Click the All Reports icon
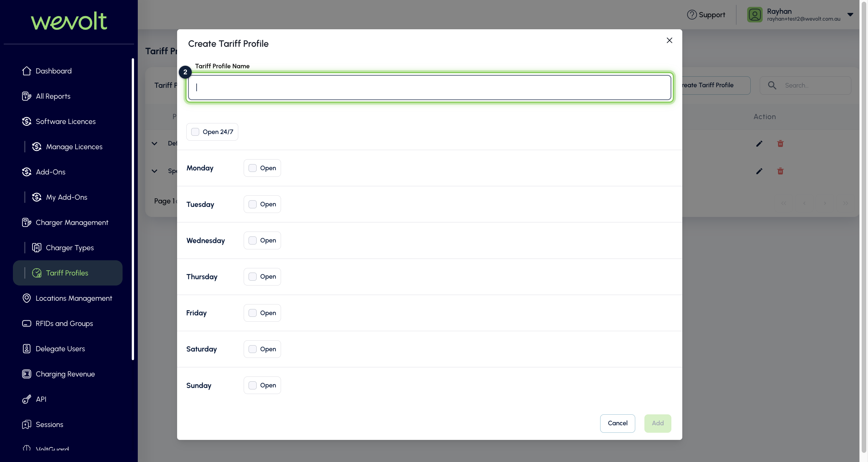Screen dimensions: 868x462 27,96
